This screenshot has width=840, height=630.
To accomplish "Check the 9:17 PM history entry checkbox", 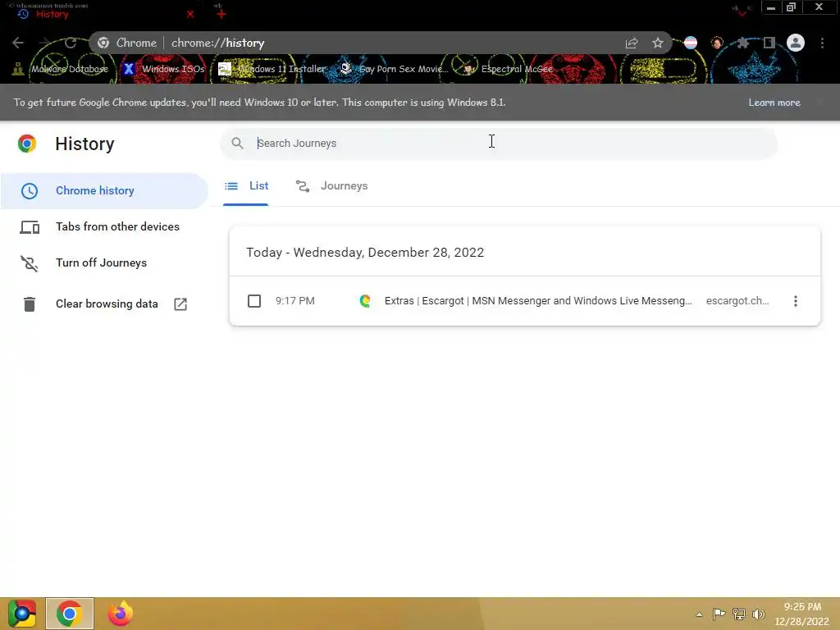I will coord(254,300).
